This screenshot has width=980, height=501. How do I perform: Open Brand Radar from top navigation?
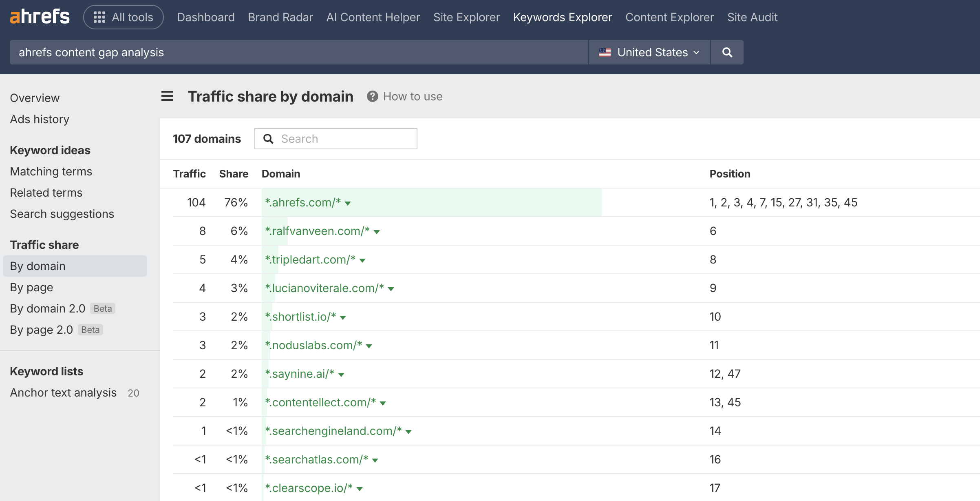click(x=280, y=17)
